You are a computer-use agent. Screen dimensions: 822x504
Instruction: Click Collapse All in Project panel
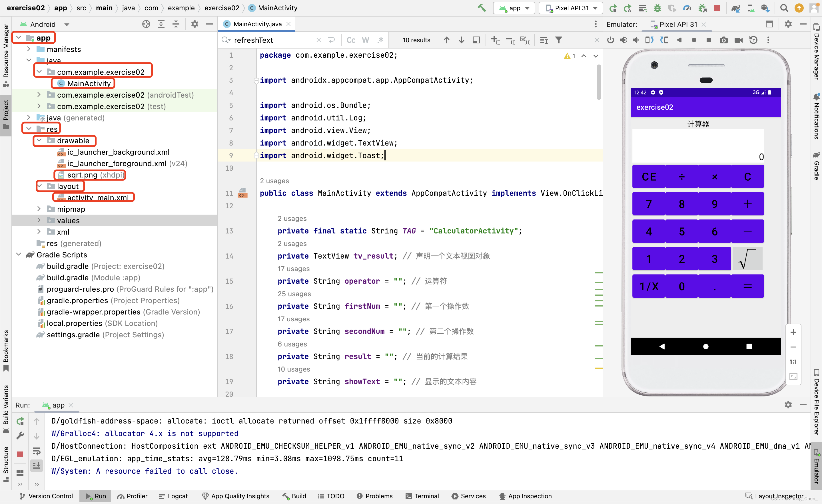tap(176, 24)
